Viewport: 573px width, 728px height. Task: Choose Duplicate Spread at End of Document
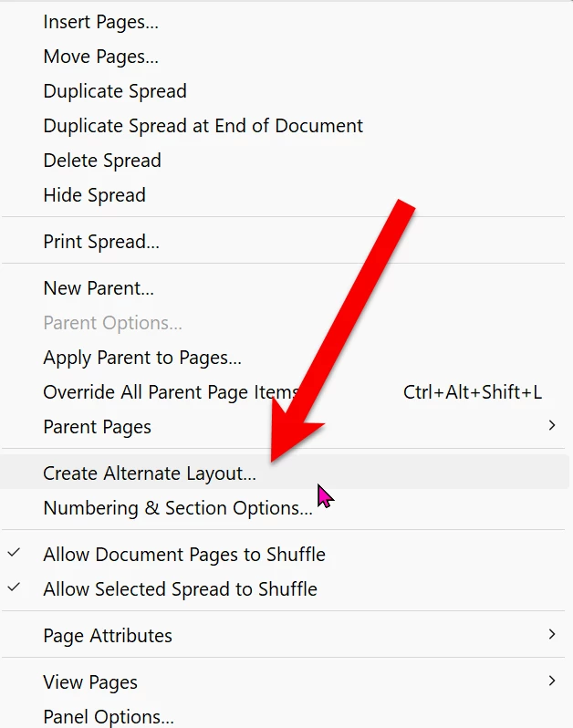pyautogui.click(x=203, y=126)
